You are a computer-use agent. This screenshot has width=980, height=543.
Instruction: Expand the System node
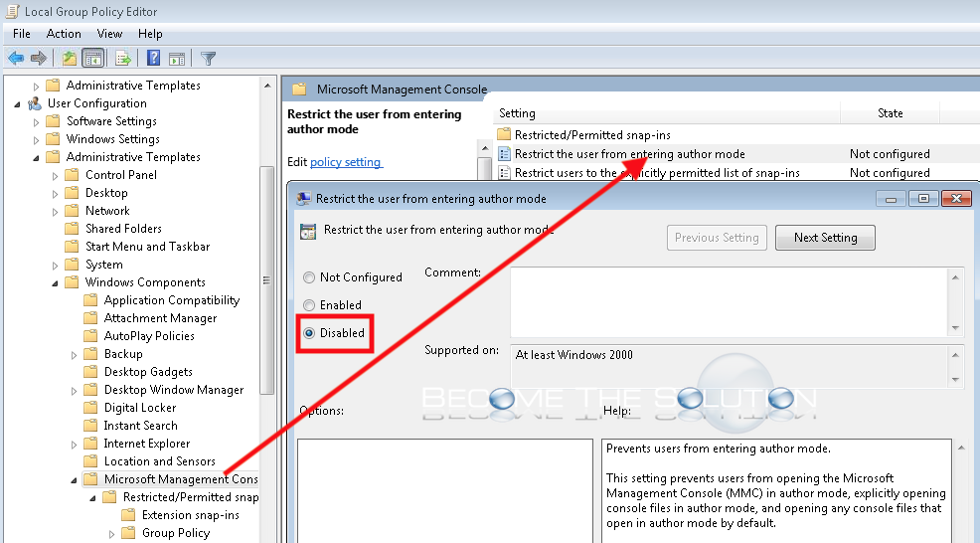[x=55, y=266]
